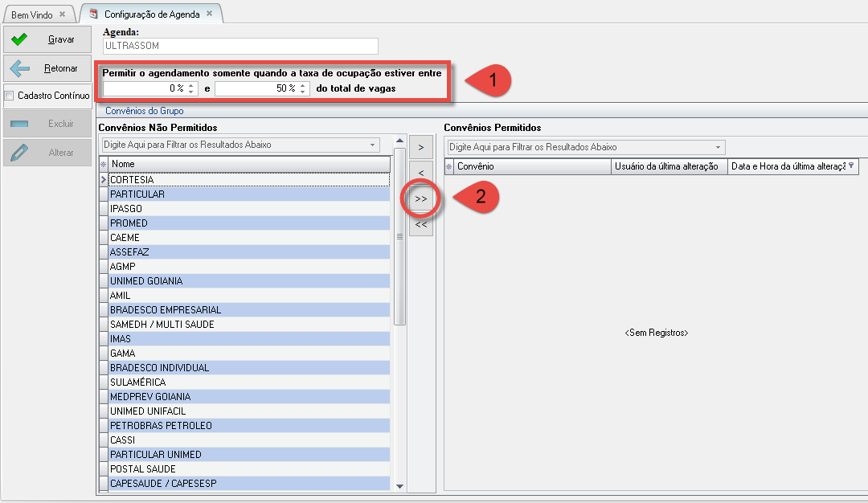The height and width of the screenshot is (503, 868).
Task: Click asterisk selector in Convênios Permitidos grid
Action: [450, 166]
